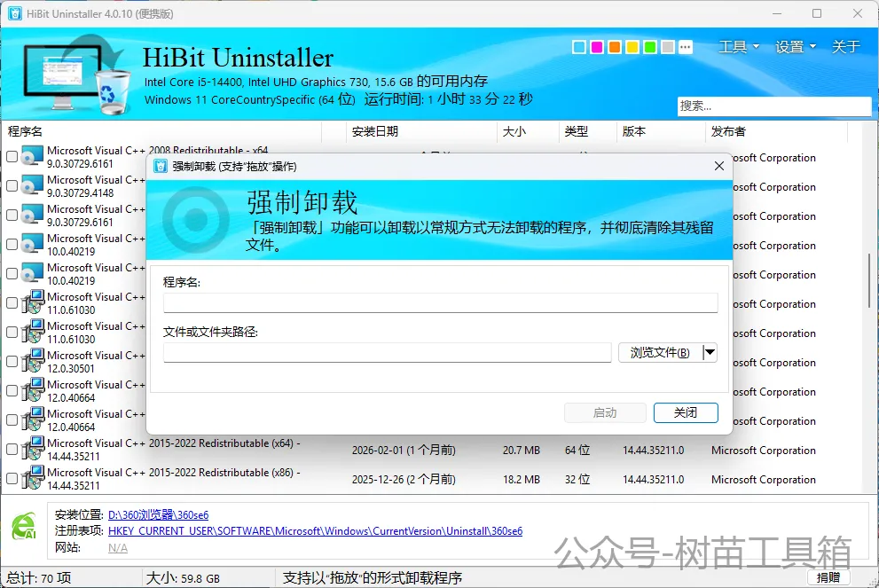Click the 文件或文件夹路径 input field
The height and width of the screenshot is (588, 879).
click(387, 353)
